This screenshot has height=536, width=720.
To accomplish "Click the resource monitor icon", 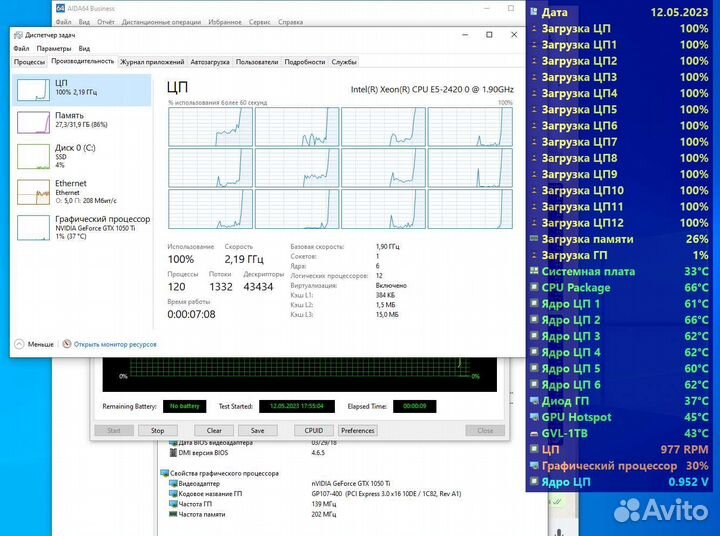I will [x=67, y=343].
